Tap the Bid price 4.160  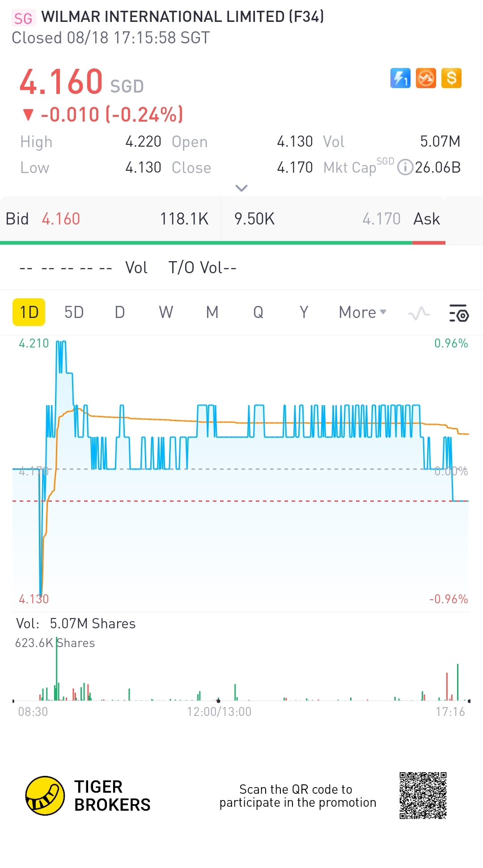point(61,219)
